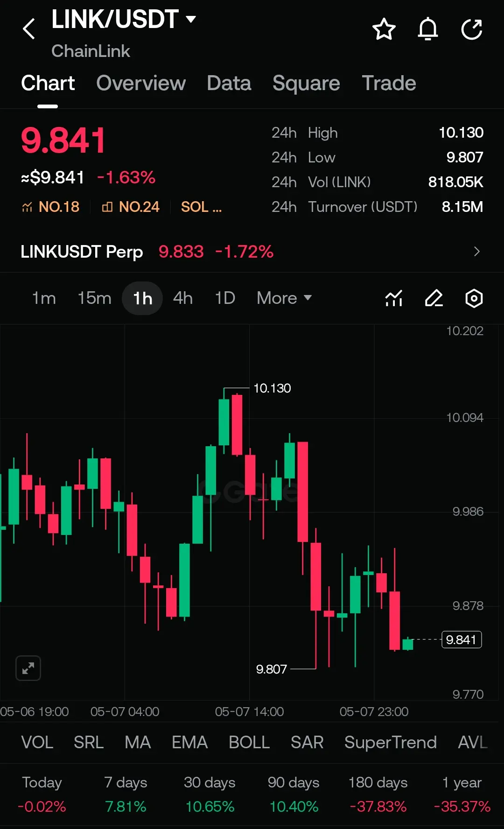504x829 pixels.
Task: Tap the ChainLink subtitle
Action: tap(91, 51)
